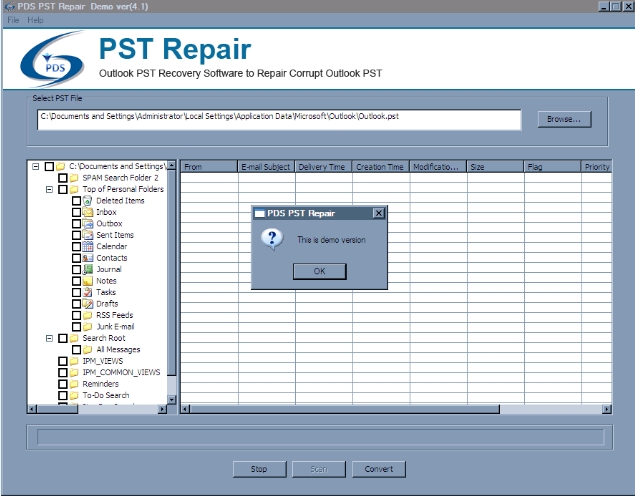Click the PDS logo in the banner
This screenshot has width=635, height=496.
[x=53, y=60]
